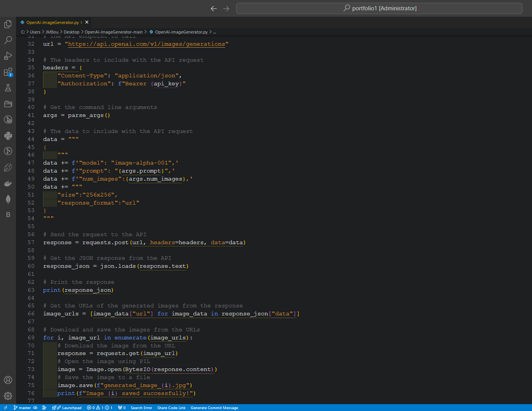
Task: Click the parse_args() call on line 41
Action: 89,115
